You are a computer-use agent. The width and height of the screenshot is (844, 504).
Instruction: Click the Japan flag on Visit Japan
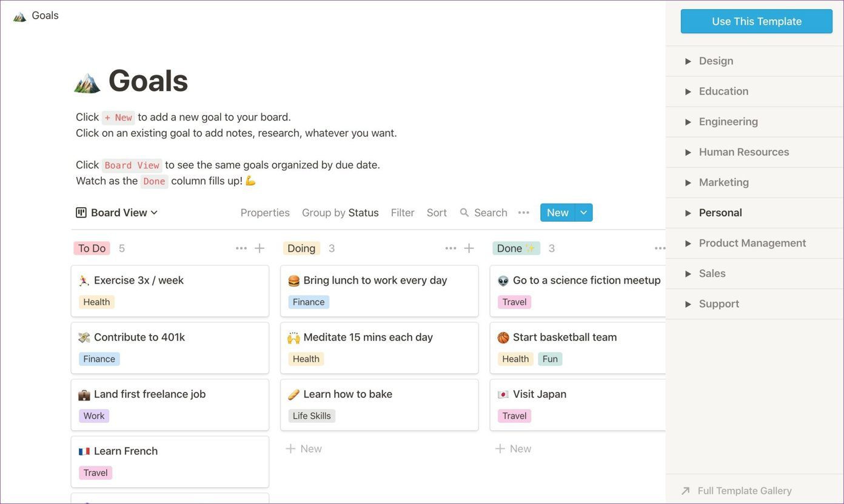tap(503, 394)
